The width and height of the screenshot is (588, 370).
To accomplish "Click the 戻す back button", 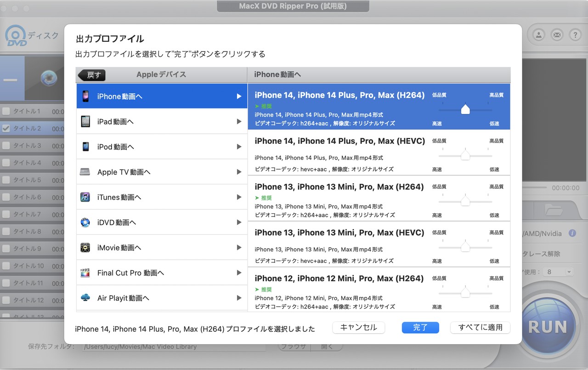I will tap(92, 75).
